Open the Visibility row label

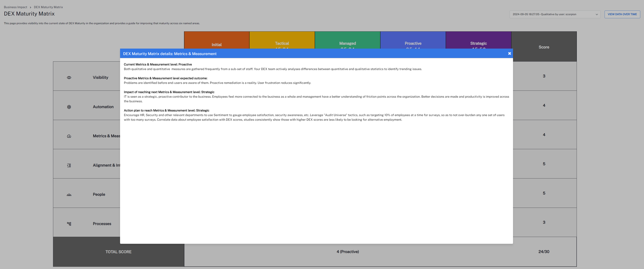coord(100,77)
